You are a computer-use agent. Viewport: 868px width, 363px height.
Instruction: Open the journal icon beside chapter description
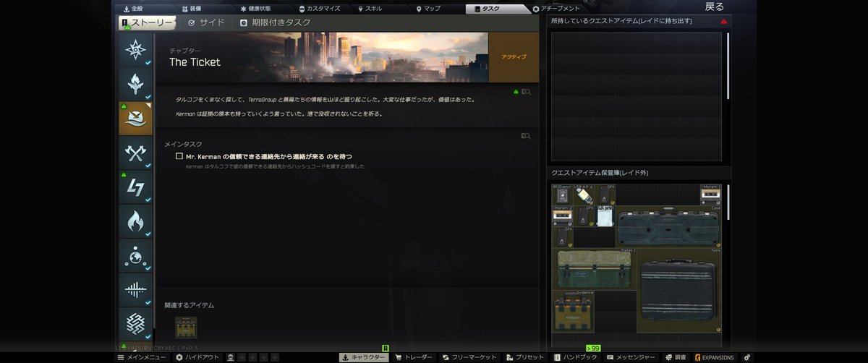526,93
